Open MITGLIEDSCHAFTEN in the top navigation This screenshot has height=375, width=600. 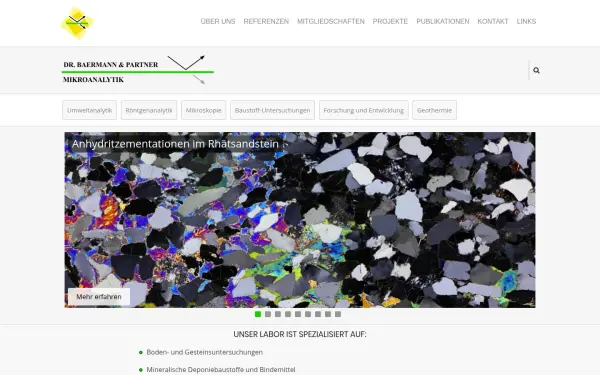click(x=331, y=21)
